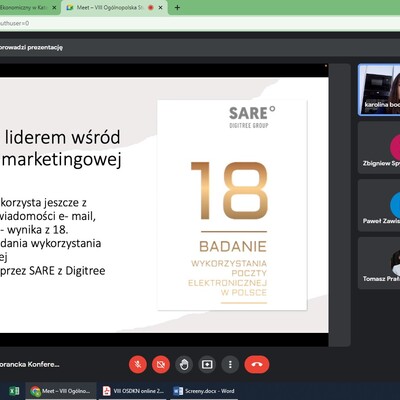This screenshot has width=400, height=400.
Task: Close the Ekonomiczny w Kat... browser tab
Action: pos(54,7)
